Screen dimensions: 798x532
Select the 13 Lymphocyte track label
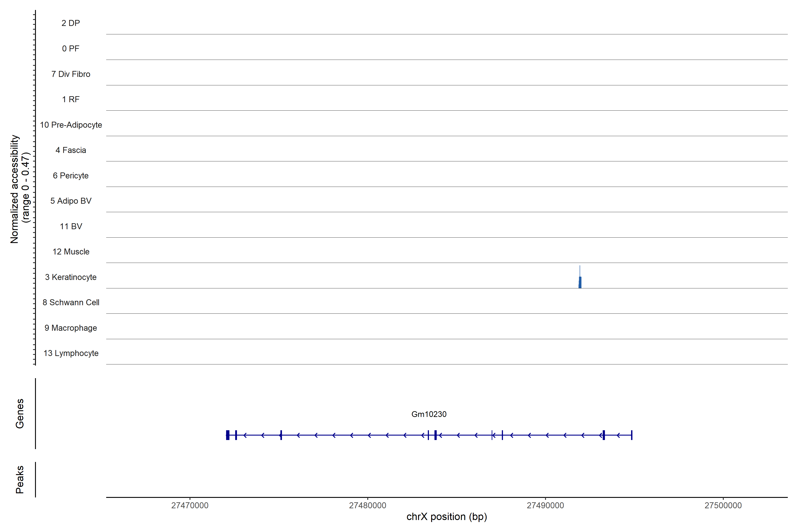coord(70,353)
